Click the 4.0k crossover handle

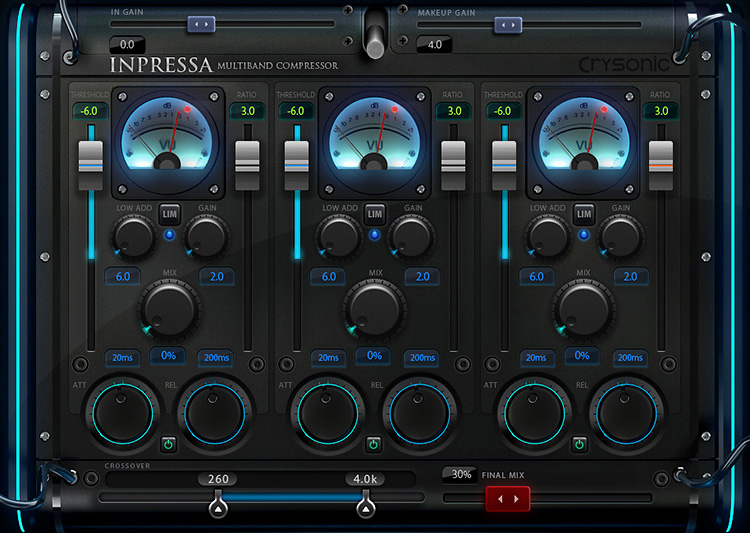tap(366, 504)
